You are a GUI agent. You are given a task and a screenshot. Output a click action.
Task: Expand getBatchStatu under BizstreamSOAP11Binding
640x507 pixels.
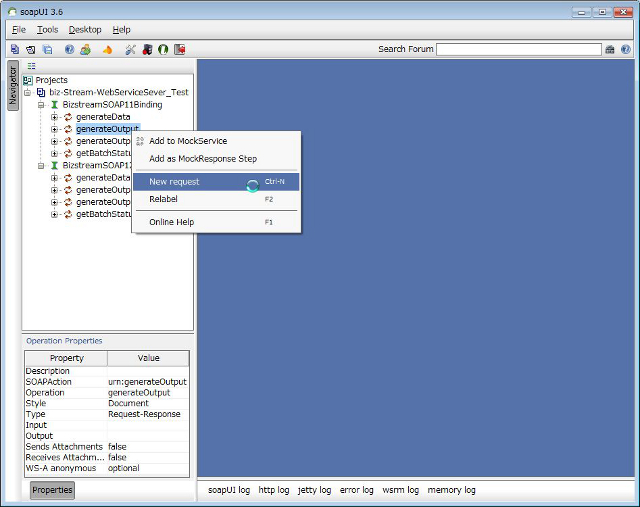(x=54, y=153)
